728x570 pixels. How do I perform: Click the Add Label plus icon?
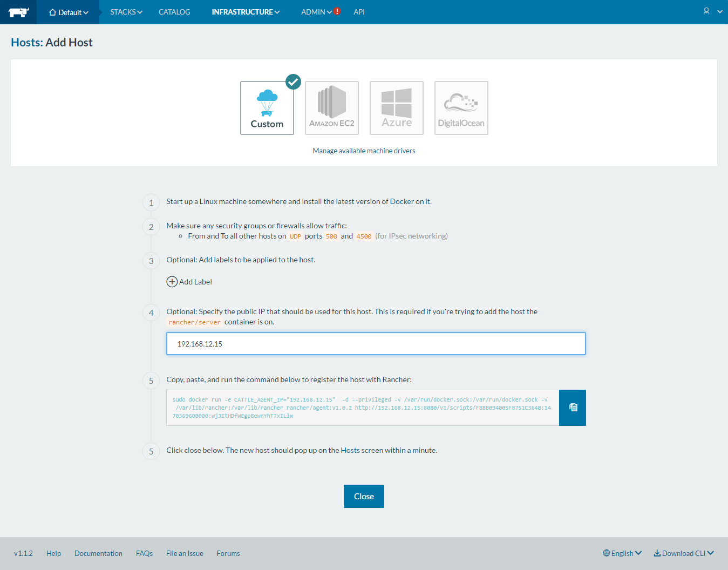(x=172, y=282)
